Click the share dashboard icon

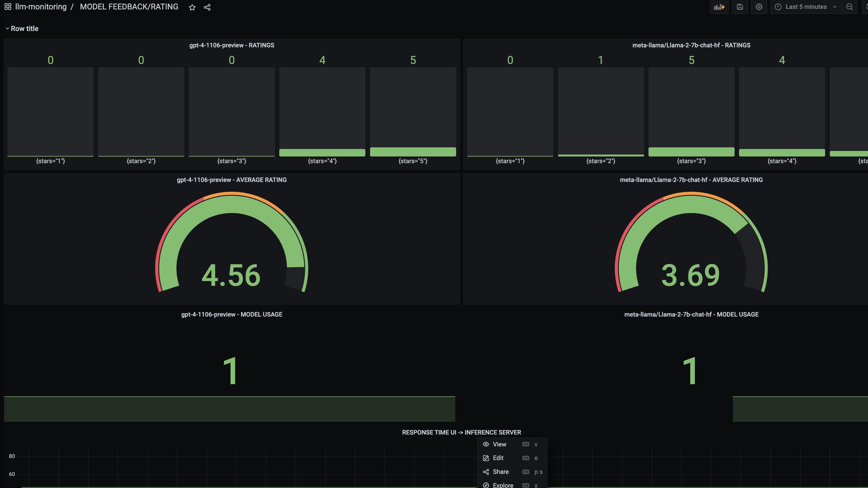point(207,7)
